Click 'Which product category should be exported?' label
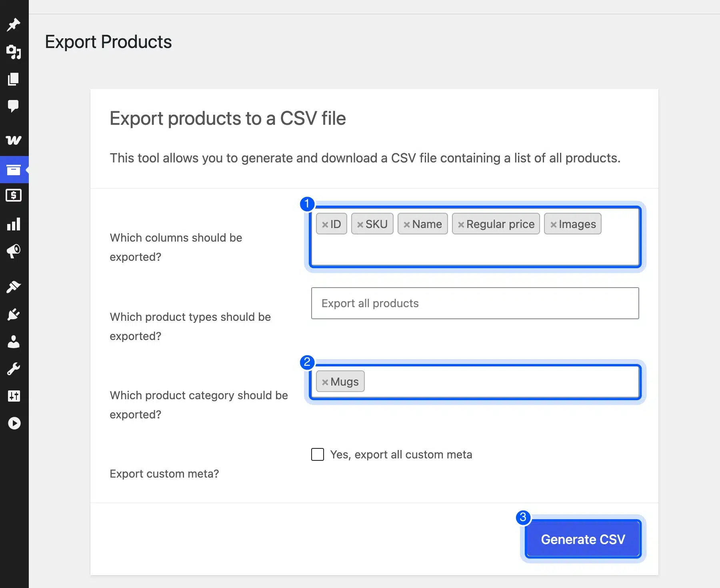The width and height of the screenshot is (720, 588). point(199,405)
